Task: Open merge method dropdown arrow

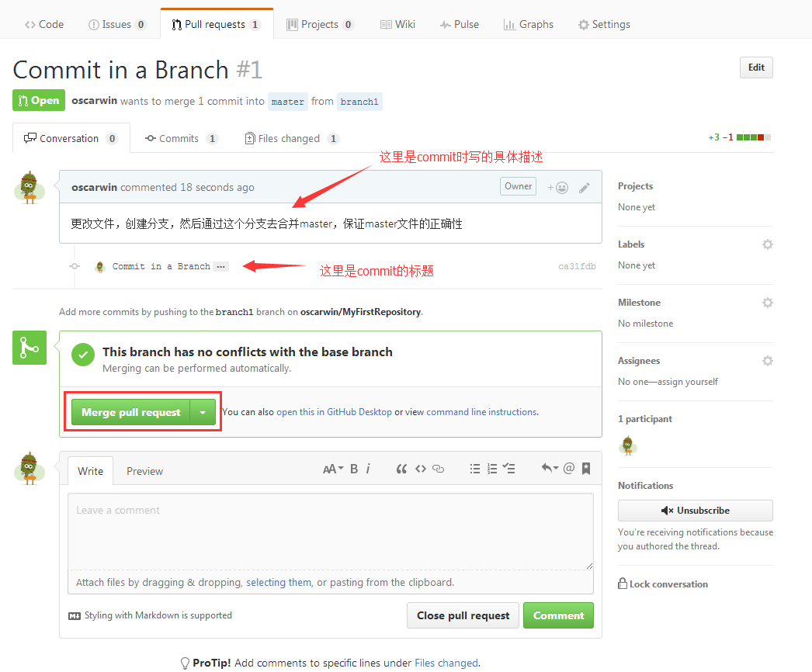Action: [203, 412]
